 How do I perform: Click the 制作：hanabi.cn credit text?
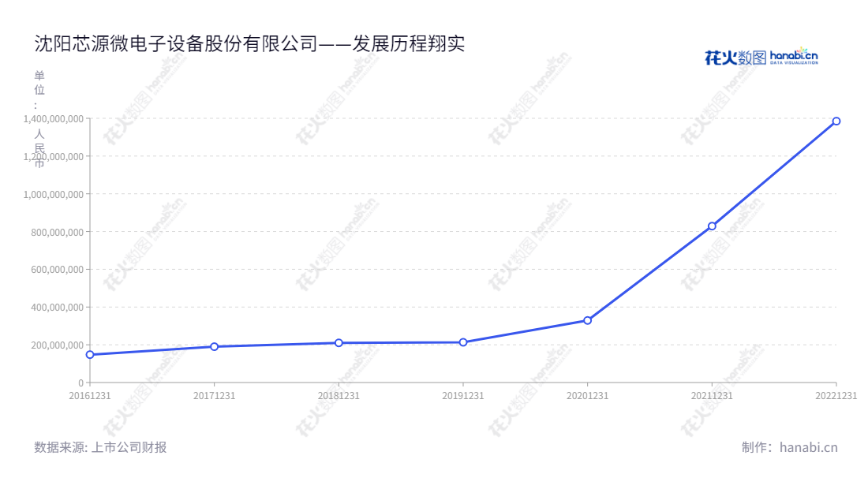(789, 447)
